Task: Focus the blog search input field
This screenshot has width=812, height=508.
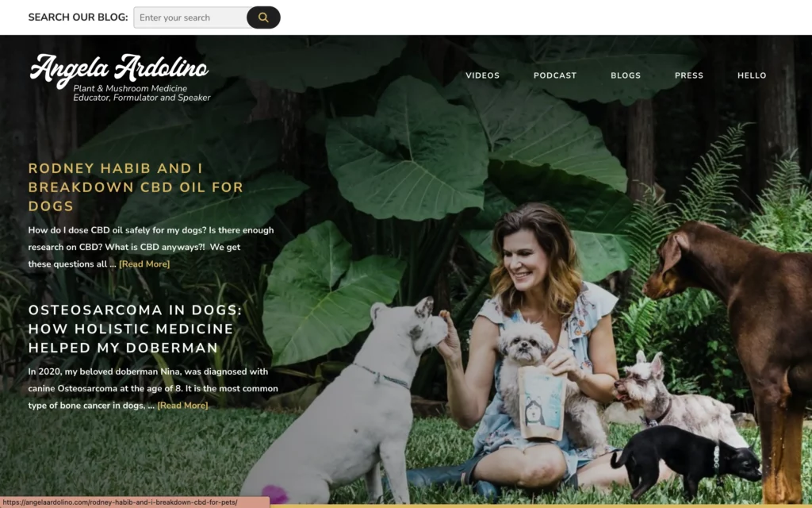Action: 190,17
